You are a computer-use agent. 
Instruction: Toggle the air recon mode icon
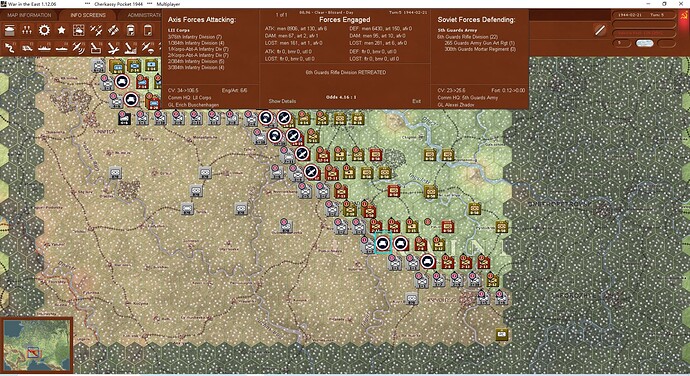(x=79, y=48)
